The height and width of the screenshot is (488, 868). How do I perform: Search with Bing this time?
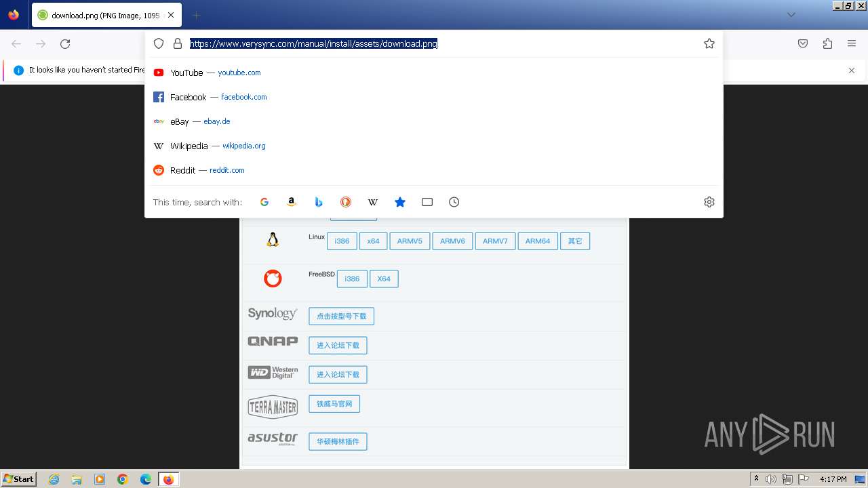[x=319, y=202]
